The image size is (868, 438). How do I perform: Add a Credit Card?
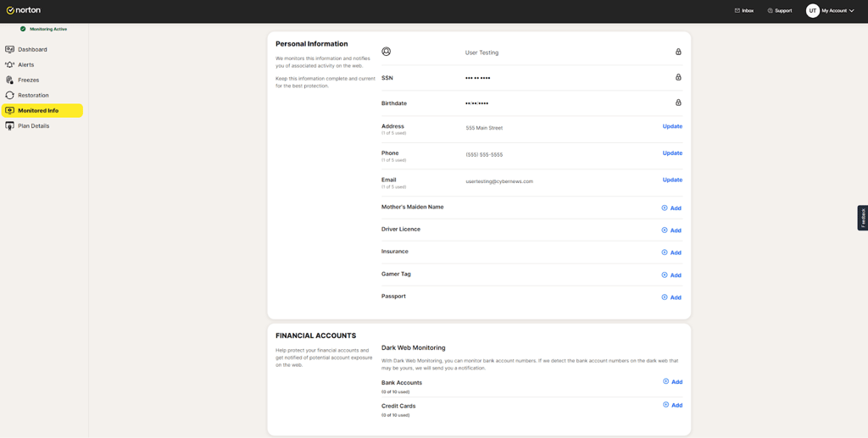click(672, 405)
